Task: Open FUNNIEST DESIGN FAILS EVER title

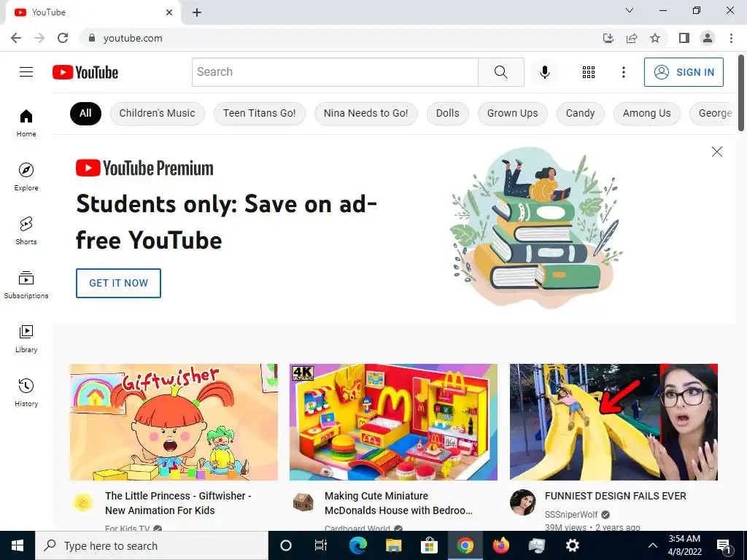Action: pos(616,496)
